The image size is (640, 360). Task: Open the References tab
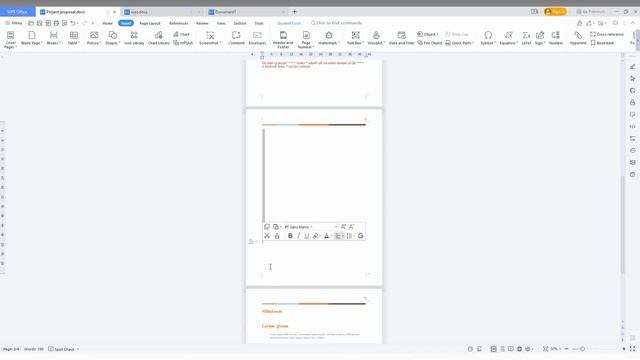179,23
